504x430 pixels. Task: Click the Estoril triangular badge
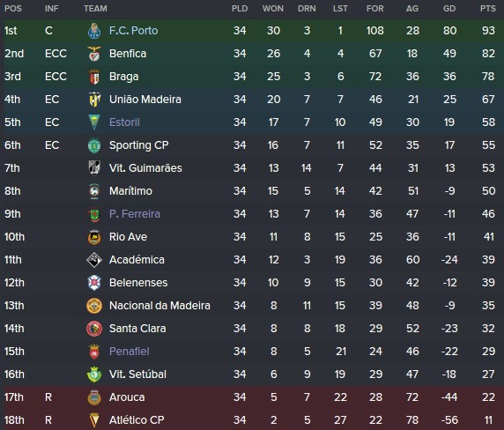pyautogui.click(x=94, y=122)
